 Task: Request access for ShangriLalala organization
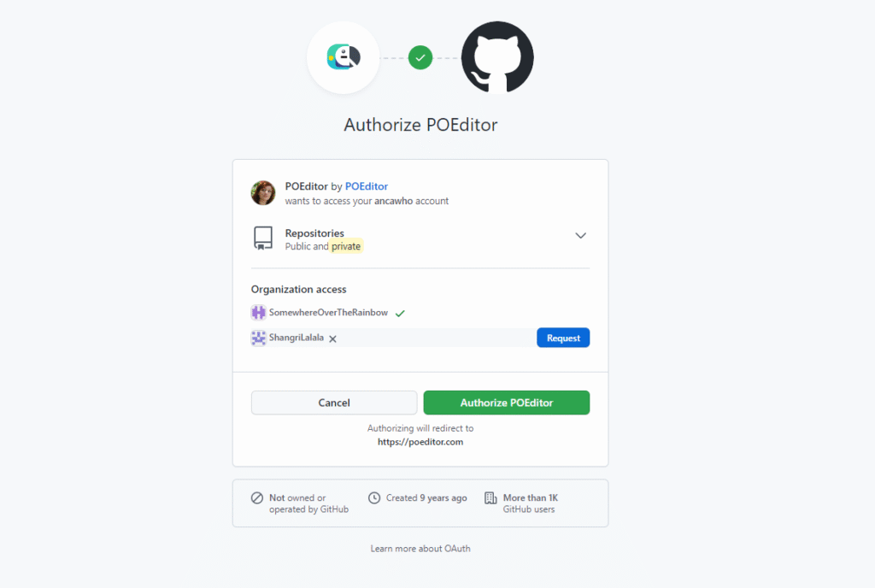click(563, 338)
